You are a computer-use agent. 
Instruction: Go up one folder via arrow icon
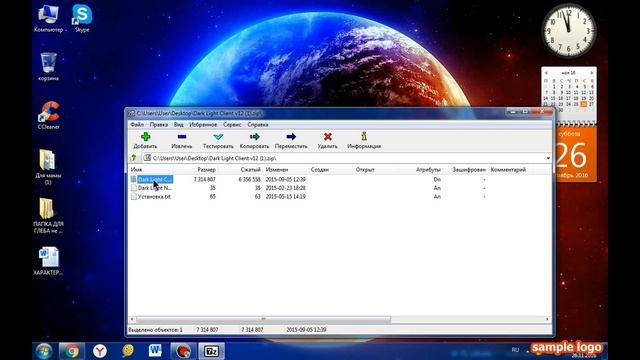pos(133,158)
